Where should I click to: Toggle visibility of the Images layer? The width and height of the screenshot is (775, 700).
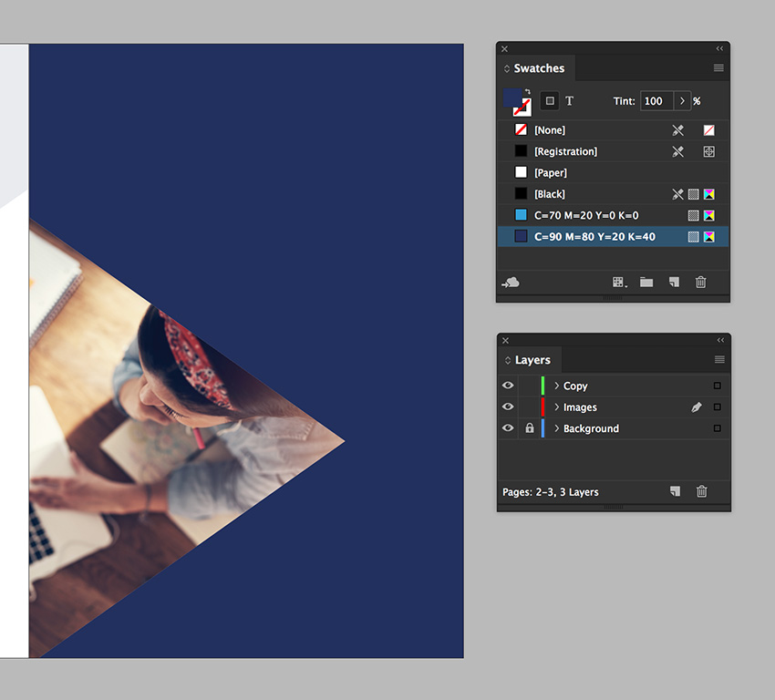(x=508, y=407)
